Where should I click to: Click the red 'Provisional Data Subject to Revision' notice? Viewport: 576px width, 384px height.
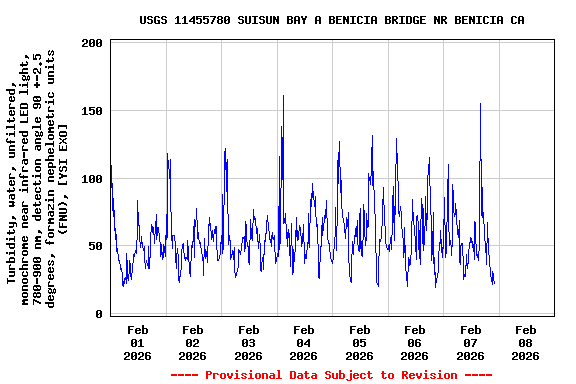point(331,375)
